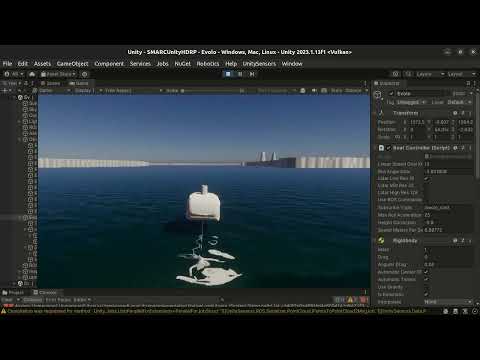Click the Pause button in the toolbar

pos(240,74)
